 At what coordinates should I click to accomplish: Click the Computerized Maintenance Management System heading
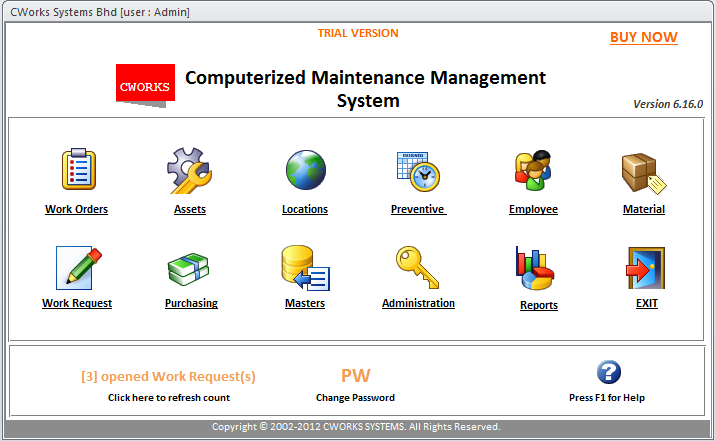coord(366,89)
